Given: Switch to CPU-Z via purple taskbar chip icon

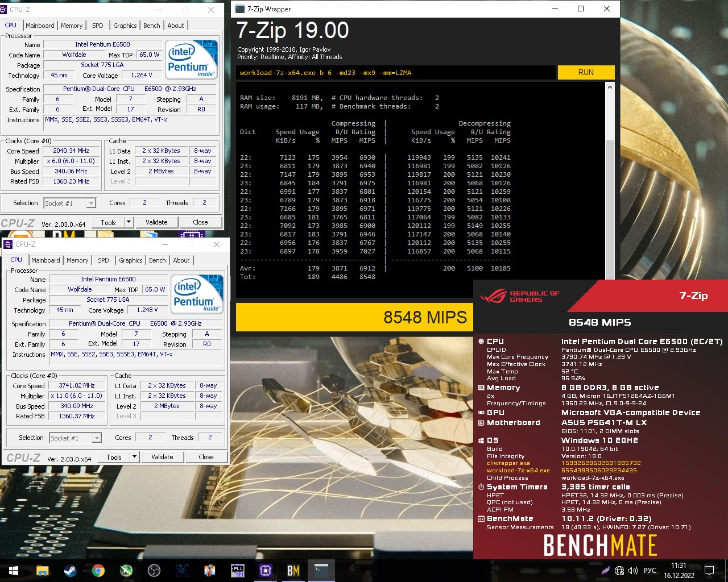Looking at the screenshot, I should point(265,571).
